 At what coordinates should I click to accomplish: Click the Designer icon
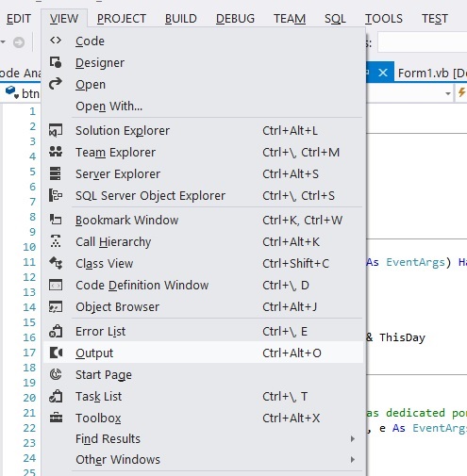click(x=56, y=62)
